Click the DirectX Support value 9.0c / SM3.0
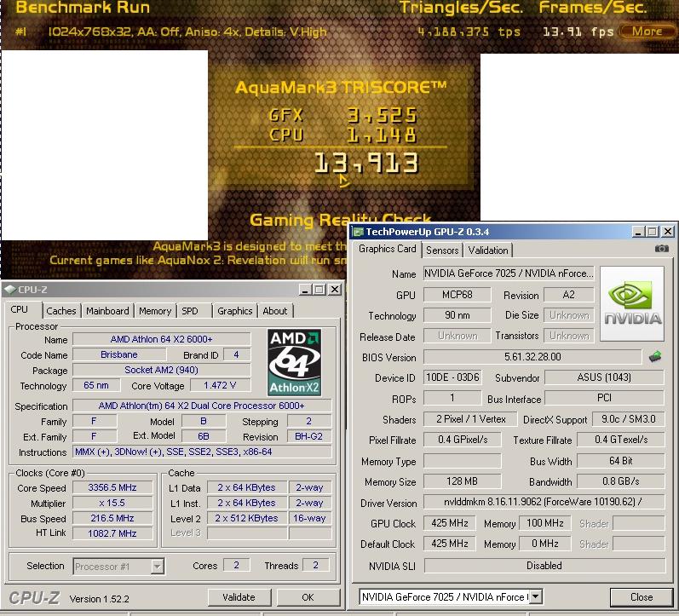The height and width of the screenshot is (616, 679). 629,419
